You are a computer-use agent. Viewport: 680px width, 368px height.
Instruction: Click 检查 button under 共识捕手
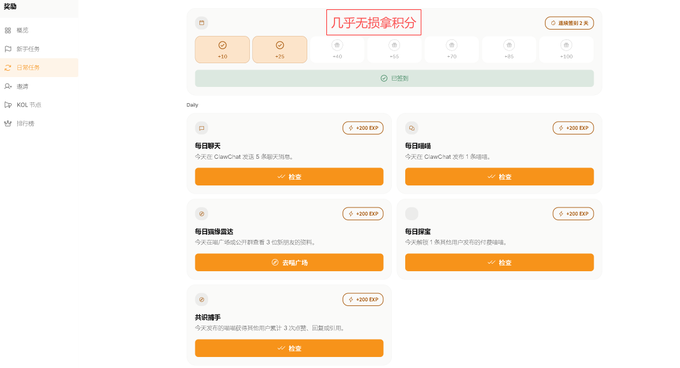289,348
